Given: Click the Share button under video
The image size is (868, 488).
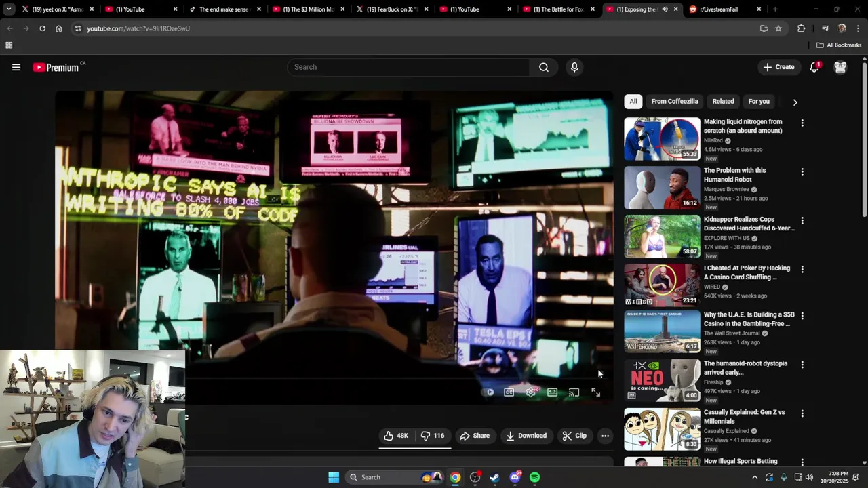Looking at the screenshot, I should (x=475, y=436).
